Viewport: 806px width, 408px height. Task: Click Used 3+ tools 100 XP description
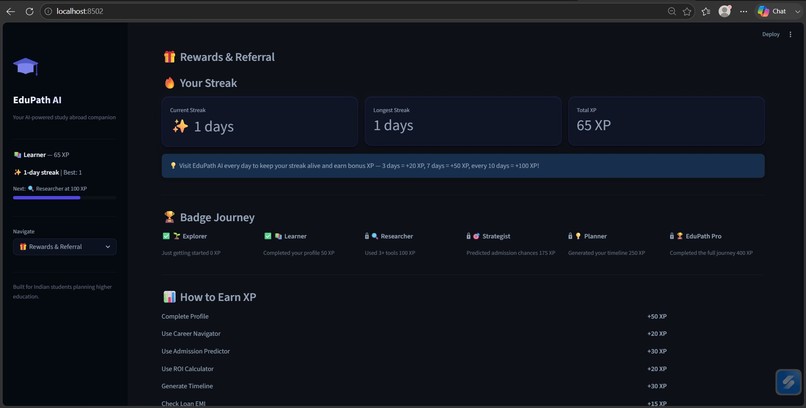click(390, 253)
